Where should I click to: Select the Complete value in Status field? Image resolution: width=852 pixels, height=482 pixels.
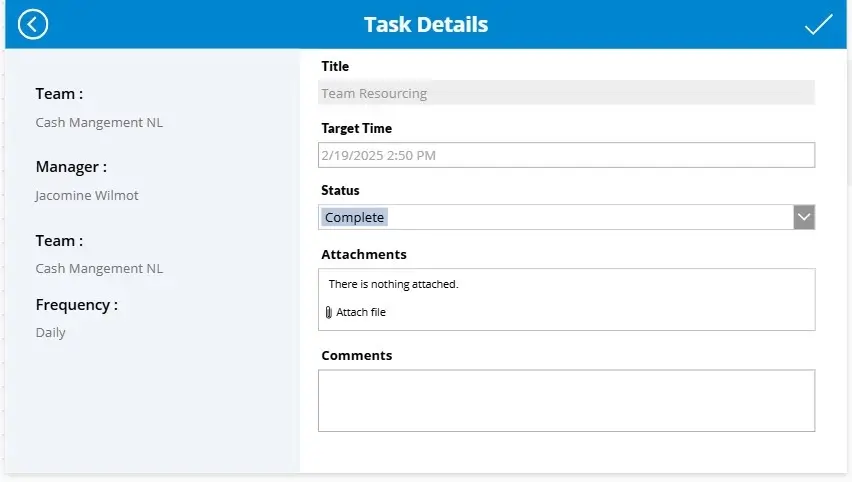click(354, 217)
